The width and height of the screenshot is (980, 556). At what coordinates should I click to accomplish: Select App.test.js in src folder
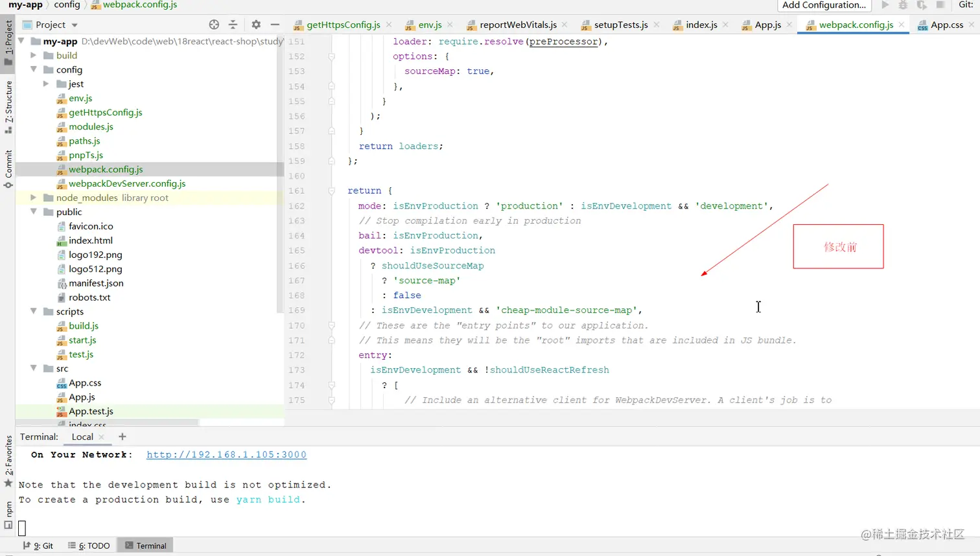click(x=91, y=411)
